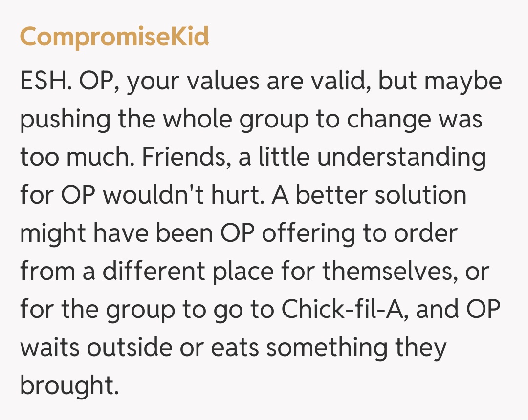The width and height of the screenshot is (528, 420).
Task: Click the phrase "A better solution"
Action: tap(369, 195)
